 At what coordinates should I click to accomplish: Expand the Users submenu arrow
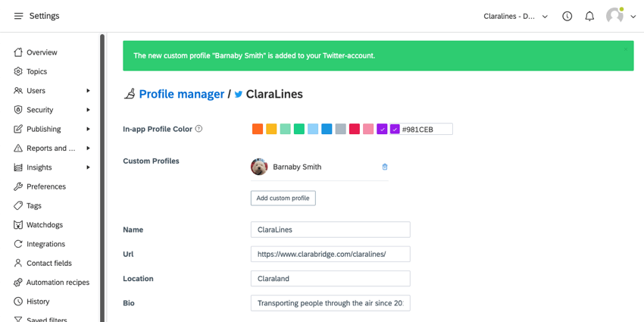[88, 90]
